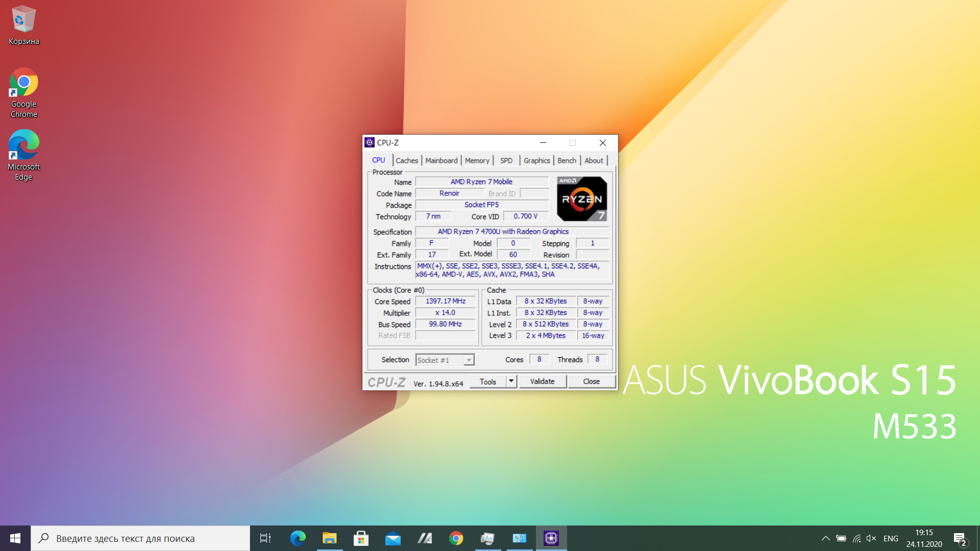This screenshot has width=980, height=551.
Task: Check the battery status tray icon
Action: [841, 538]
